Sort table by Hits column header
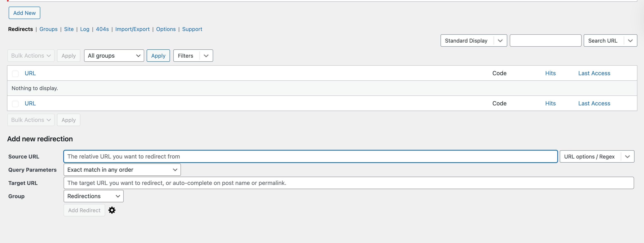644x243 pixels. pos(550,73)
